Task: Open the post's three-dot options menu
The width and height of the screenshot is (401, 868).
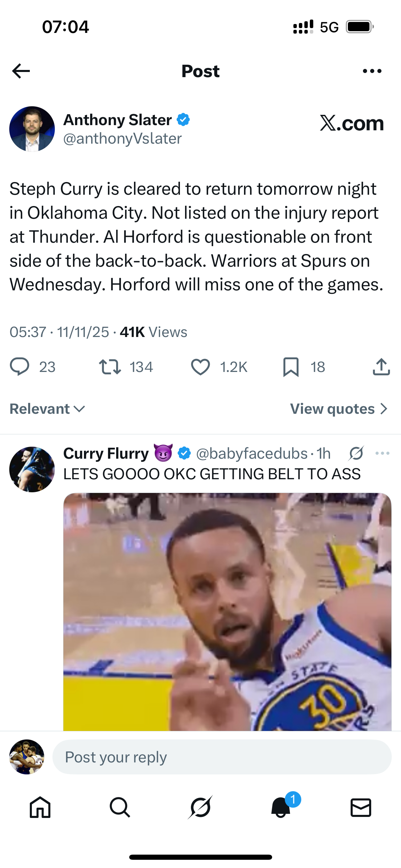Action: pos(372,71)
